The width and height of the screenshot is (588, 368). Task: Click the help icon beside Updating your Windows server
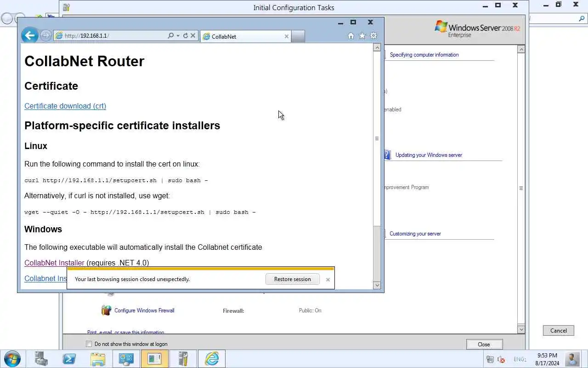(x=387, y=155)
